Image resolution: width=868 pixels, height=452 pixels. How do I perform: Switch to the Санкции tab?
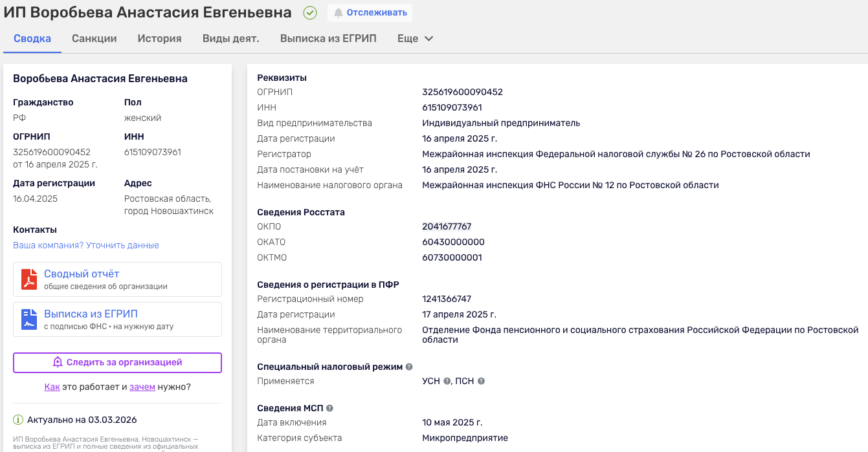[x=94, y=38]
